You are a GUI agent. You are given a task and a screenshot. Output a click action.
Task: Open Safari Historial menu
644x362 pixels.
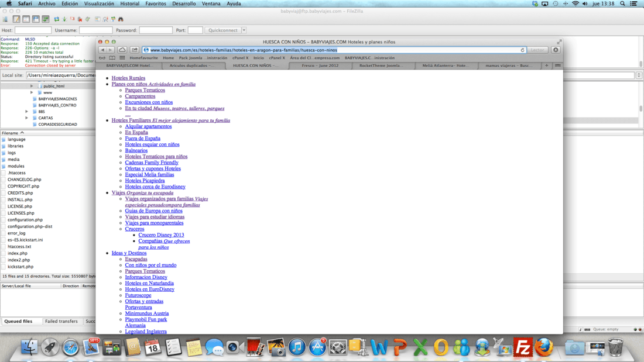(x=130, y=4)
